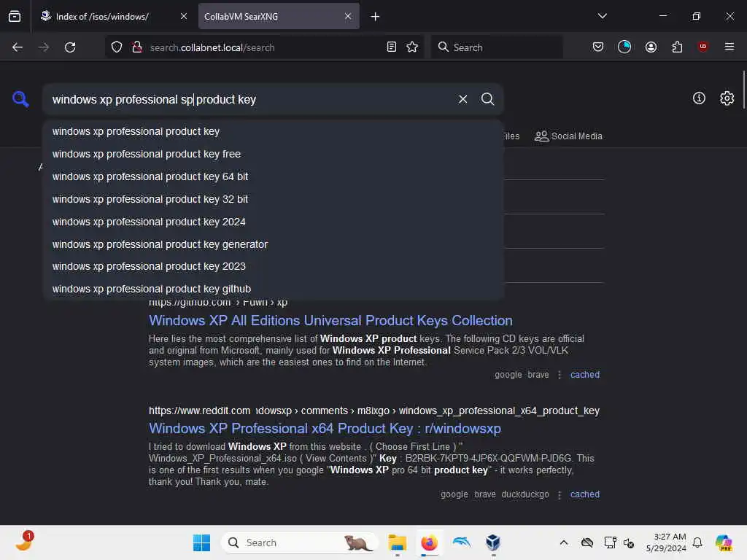Open 'Windows XP All Editions Universal Product Keys Collection'
The image size is (747, 560).
coord(330,321)
